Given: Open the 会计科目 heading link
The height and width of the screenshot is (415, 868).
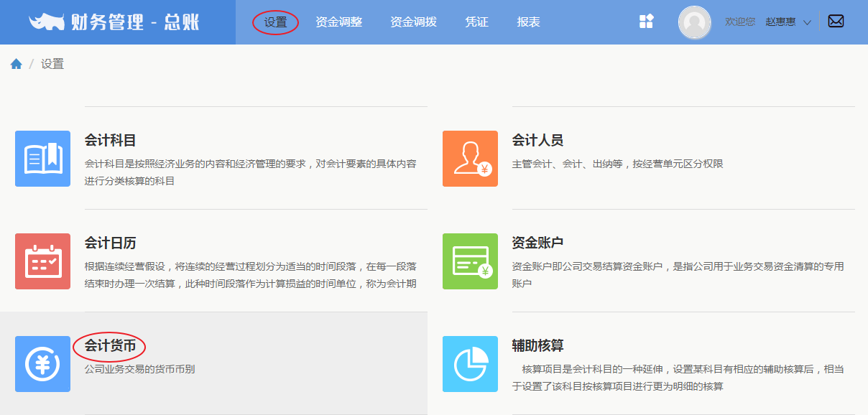Looking at the screenshot, I should 111,140.
